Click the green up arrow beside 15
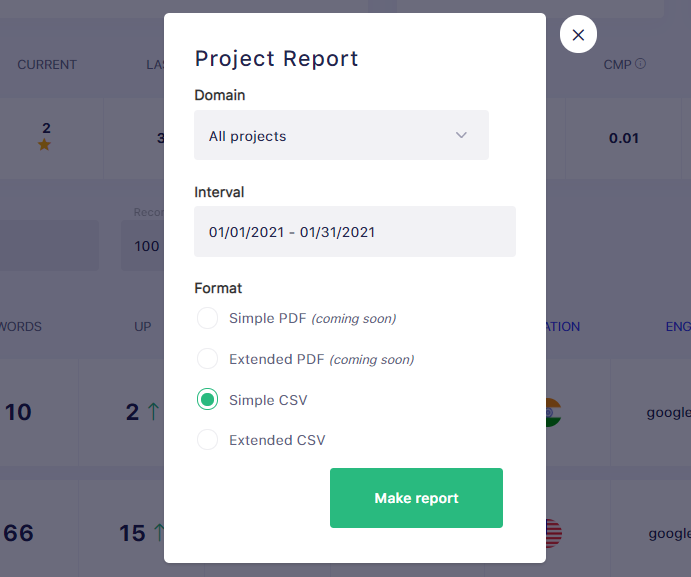This screenshot has height=577, width=691. (x=155, y=533)
